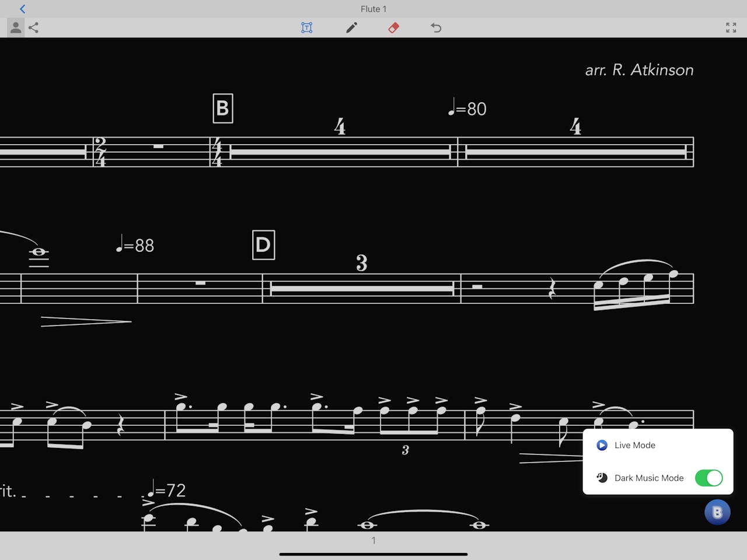
Task: Enter fullscreen view
Action: tap(731, 27)
